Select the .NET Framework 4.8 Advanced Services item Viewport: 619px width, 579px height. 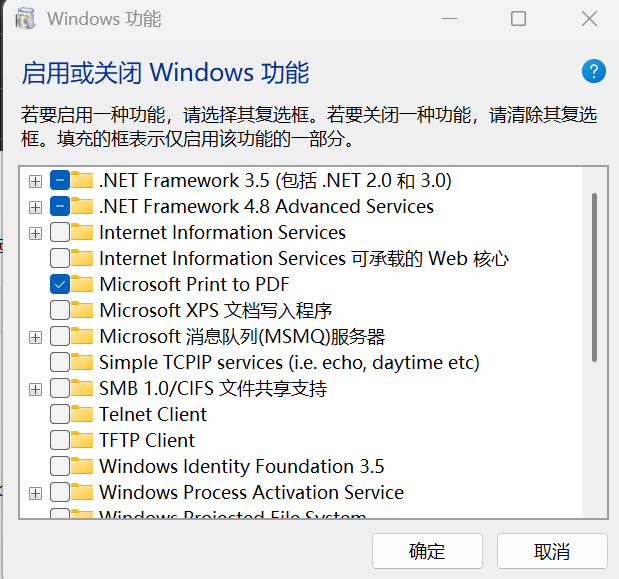click(266, 206)
